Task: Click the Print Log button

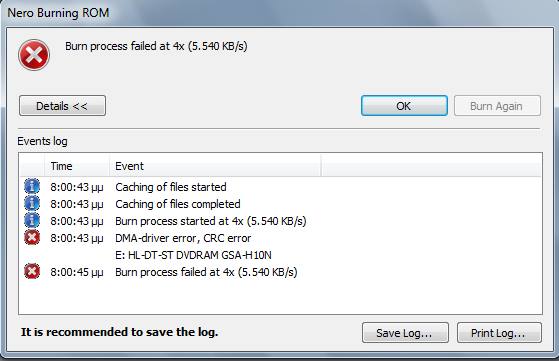Action: (x=499, y=333)
